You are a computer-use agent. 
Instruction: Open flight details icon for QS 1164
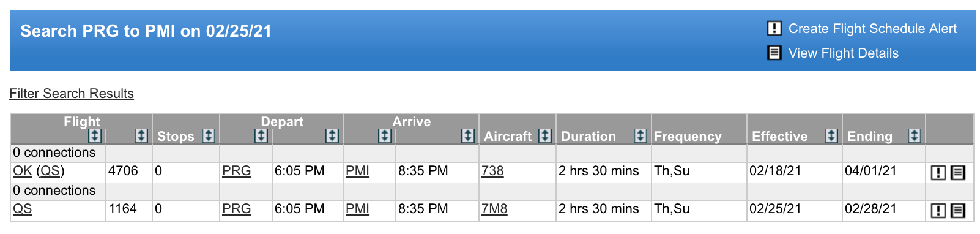pos(958,211)
